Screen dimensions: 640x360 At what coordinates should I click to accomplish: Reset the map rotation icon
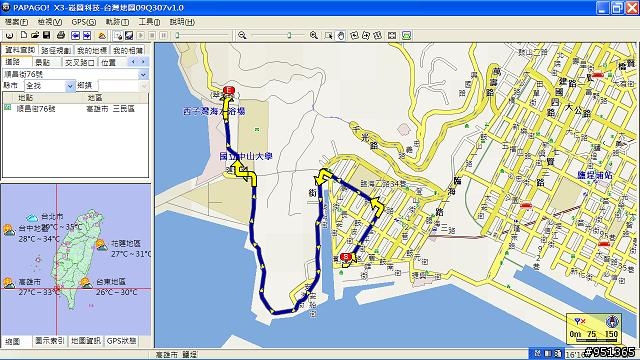378,36
